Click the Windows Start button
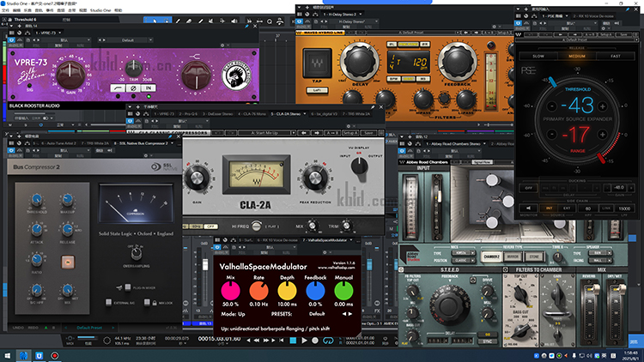Screen dimensions: 644x362 [7, 355]
